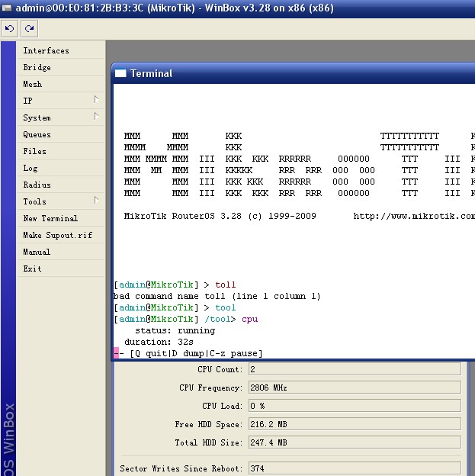Image resolution: width=475 pixels, height=476 pixels.
Task: Click the 'CPU Load:' label
Action: click(x=223, y=406)
